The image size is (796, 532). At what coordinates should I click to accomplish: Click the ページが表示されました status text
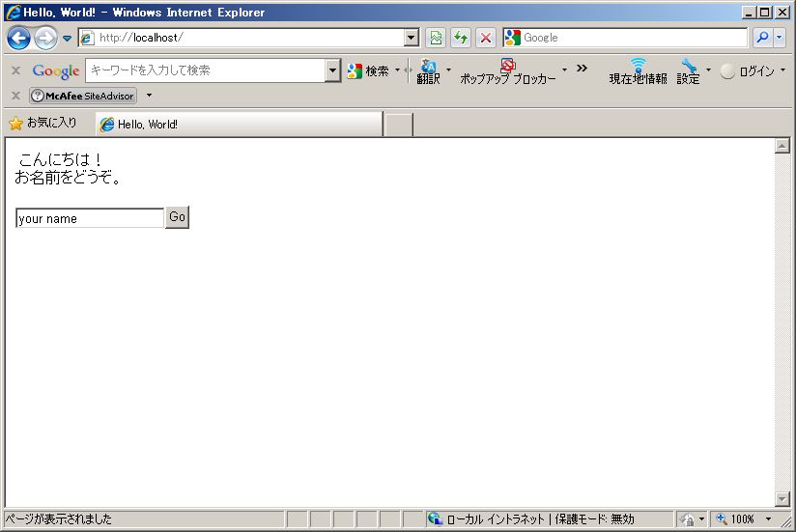click(58, 518)
